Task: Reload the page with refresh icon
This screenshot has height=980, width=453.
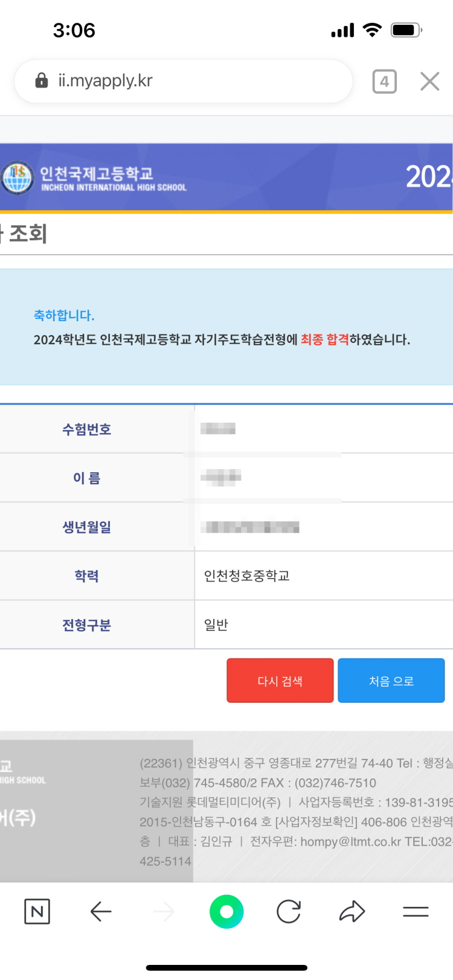Action: pyautogui.click(x=289, y=911)
